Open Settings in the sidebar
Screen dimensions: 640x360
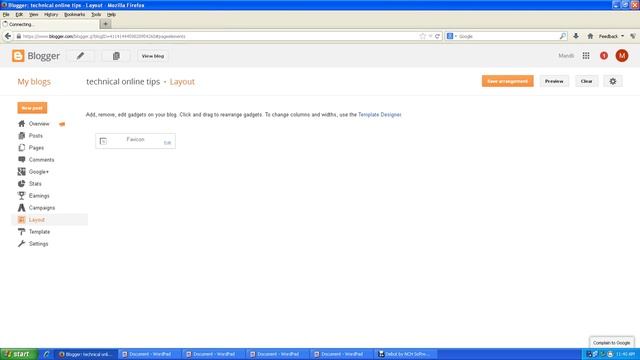point(38,244)
